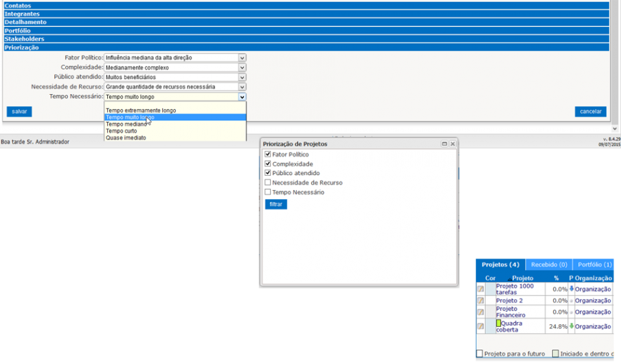Click green down-arrow priority icon of Quadra coberta
The image size is (621, 364).
571,326
